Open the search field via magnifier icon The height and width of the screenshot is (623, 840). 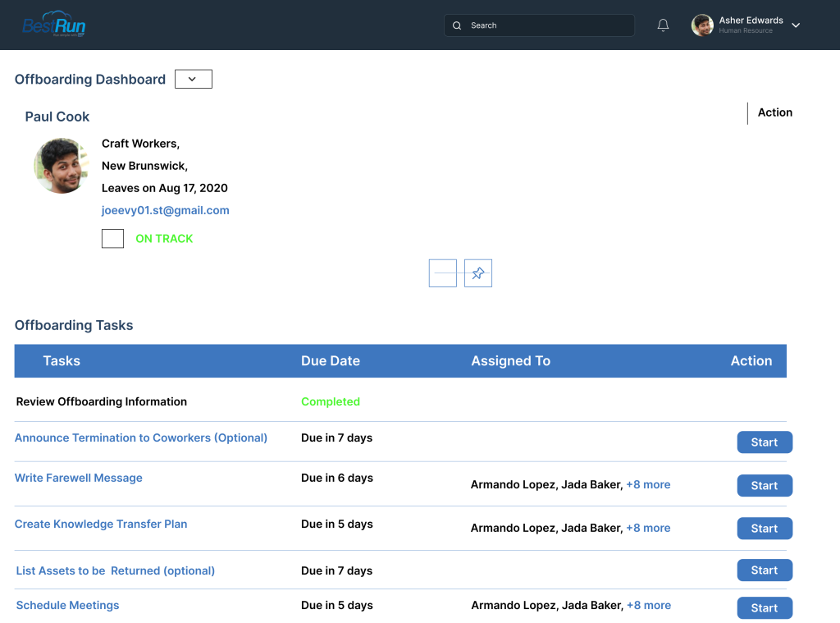(457, 25)
